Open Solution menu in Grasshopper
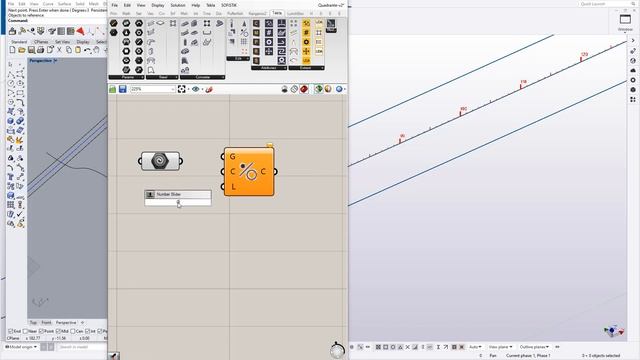The height and width of the screenshot is (360, 640). point(178,5)
